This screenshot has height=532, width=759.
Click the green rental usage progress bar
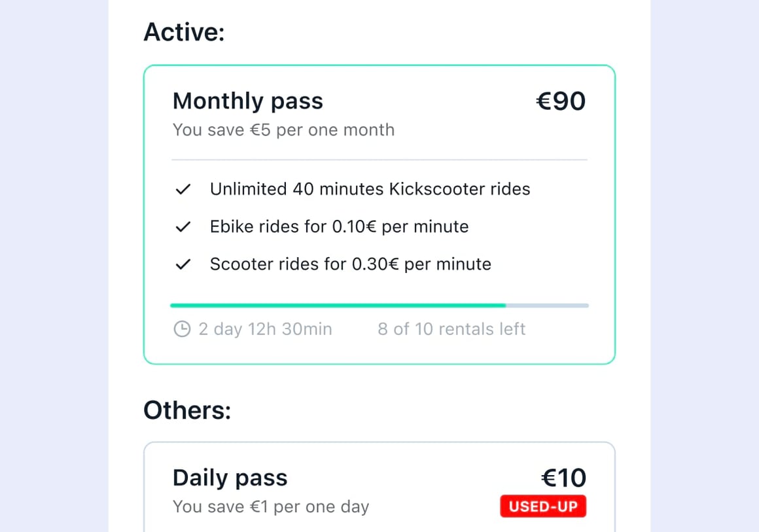[x=338, y=305]
